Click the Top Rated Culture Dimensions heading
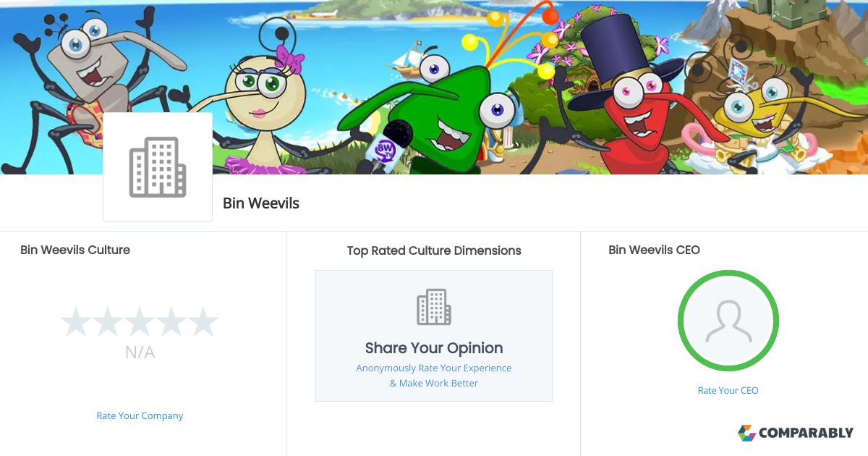Viewport: 868px width, 456px height. point(434,250)
